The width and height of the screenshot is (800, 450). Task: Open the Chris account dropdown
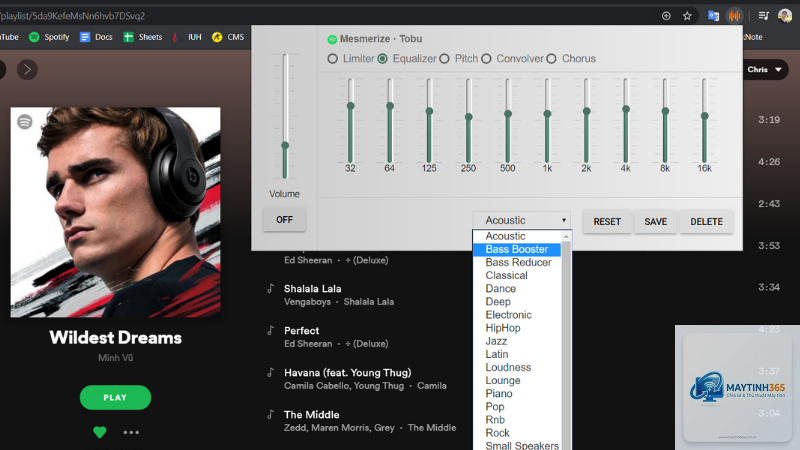[x=765, y=69]
